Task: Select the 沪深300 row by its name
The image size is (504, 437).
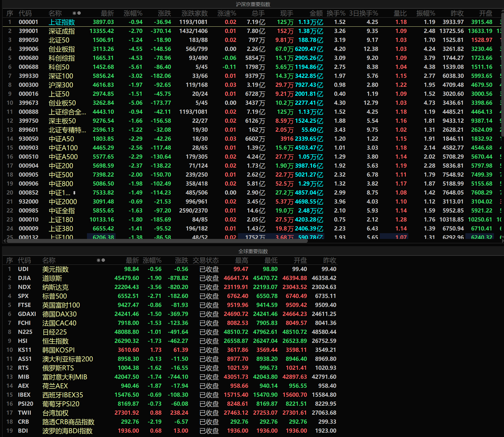Action: (61, 85)
